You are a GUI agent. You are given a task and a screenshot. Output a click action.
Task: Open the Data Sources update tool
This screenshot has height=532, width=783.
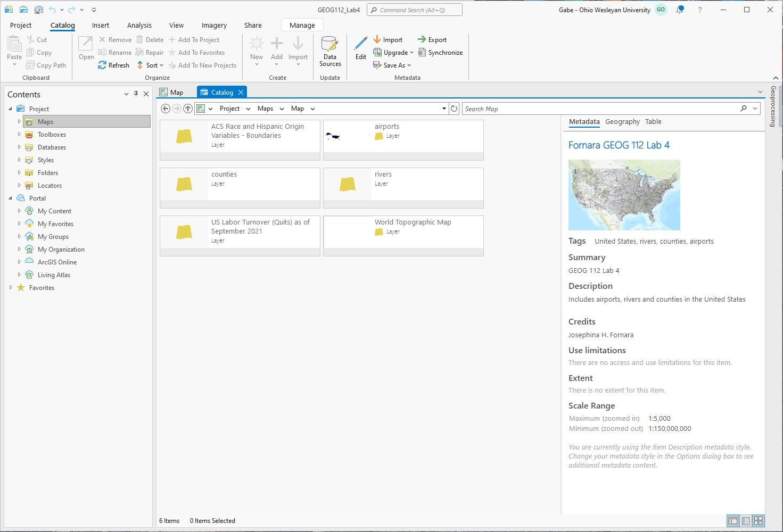click(x=329, y=52)
